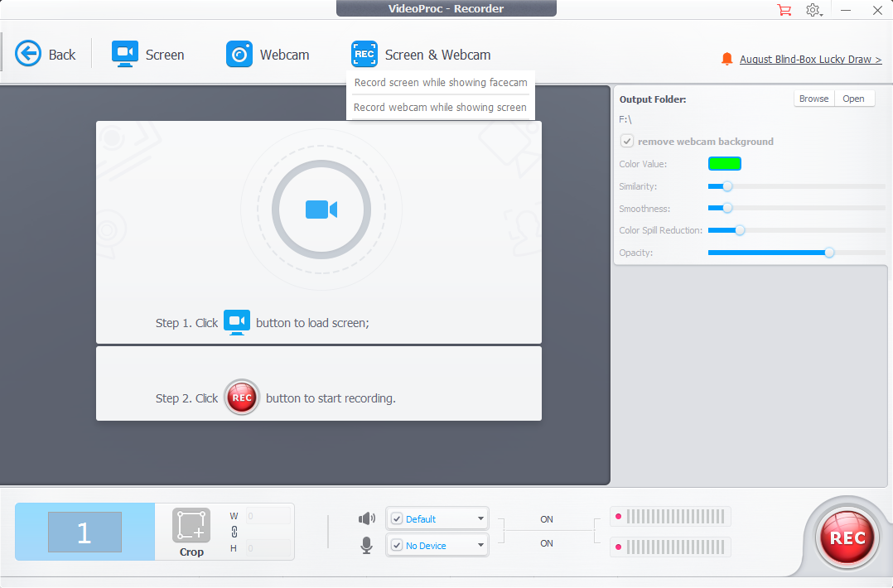
Task: Open the Screen & Webcam tab label
Action: pos(437,55)
